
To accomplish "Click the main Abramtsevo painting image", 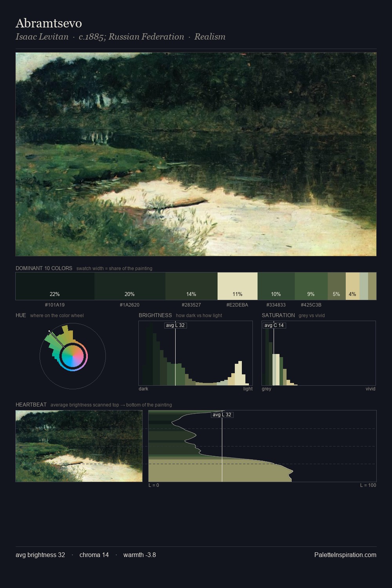I will point(196,154).
